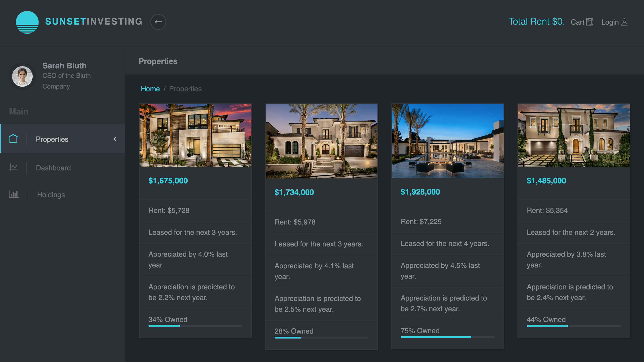Open the Dashboard menu item
Viewport: 644px width, 362px height.
[53, 168]
